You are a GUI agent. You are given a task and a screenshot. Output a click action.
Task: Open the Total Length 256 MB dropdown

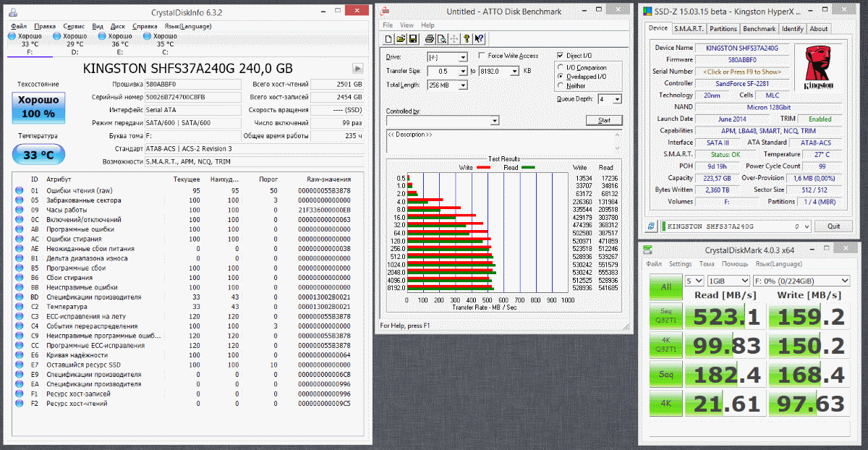point(463,85)
